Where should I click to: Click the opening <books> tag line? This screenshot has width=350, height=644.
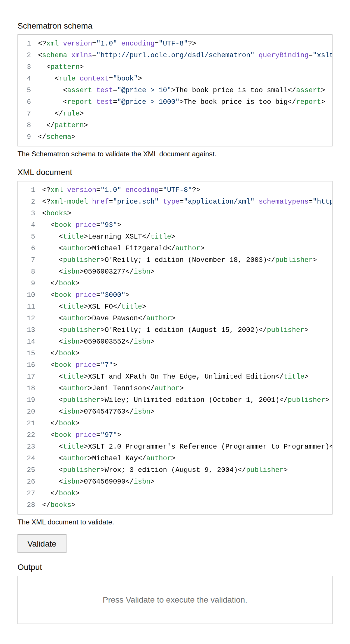[57, 213]
